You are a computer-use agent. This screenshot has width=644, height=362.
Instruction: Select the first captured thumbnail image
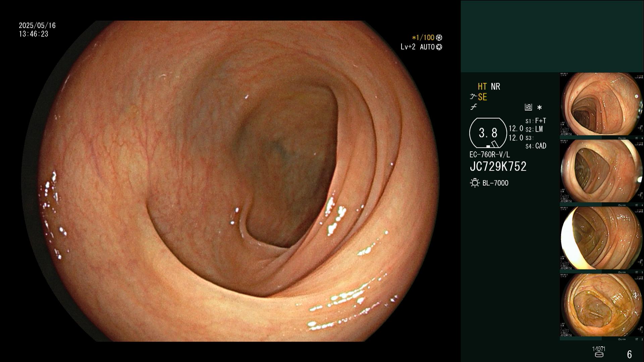[602, 104]
